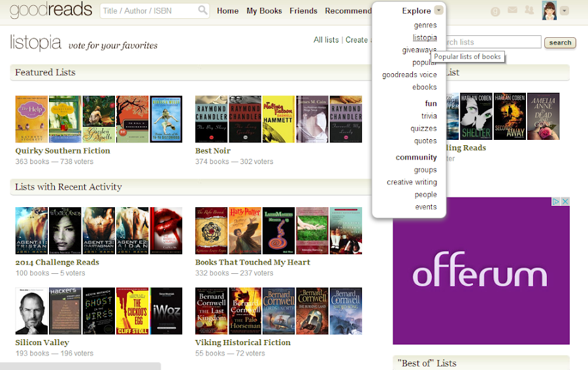Image resolution: width=588 pixels, height=370 pixels.
Task: Open the Viking Historical Fiction list
Action: click(242, 343)
